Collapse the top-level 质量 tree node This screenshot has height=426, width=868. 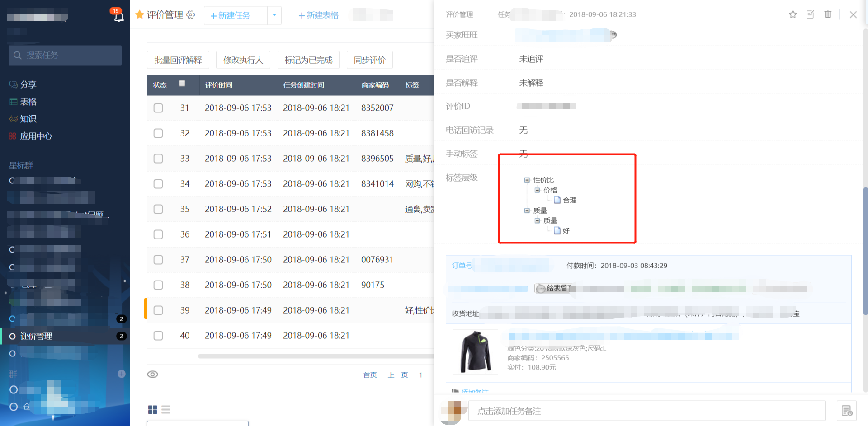[x=527, y=211]
